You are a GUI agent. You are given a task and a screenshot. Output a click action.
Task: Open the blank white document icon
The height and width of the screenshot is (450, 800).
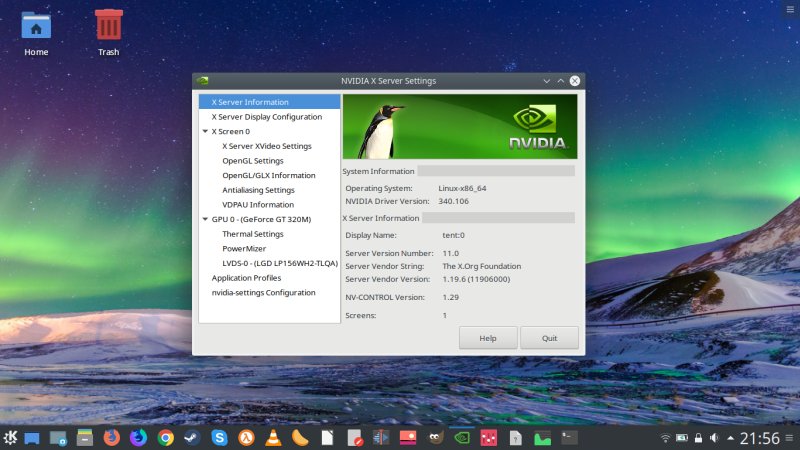327,438
